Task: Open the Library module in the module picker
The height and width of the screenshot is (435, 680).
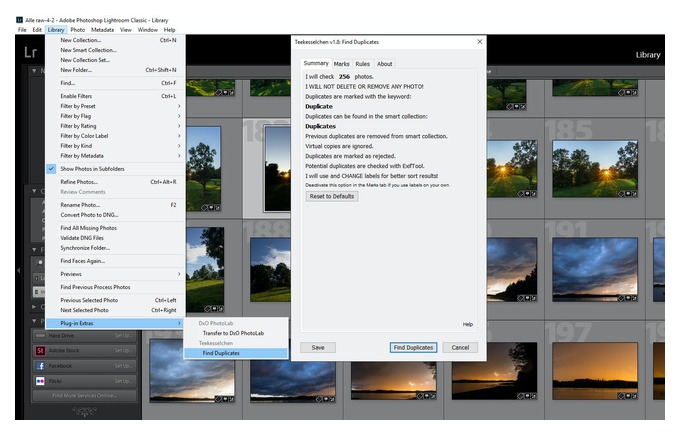Action: 648,55
